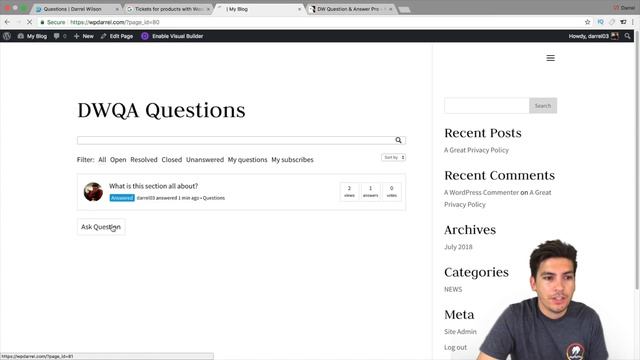Open the admin bar comments bubble
This screenshot has height=360, width=640.
[60, 36]
